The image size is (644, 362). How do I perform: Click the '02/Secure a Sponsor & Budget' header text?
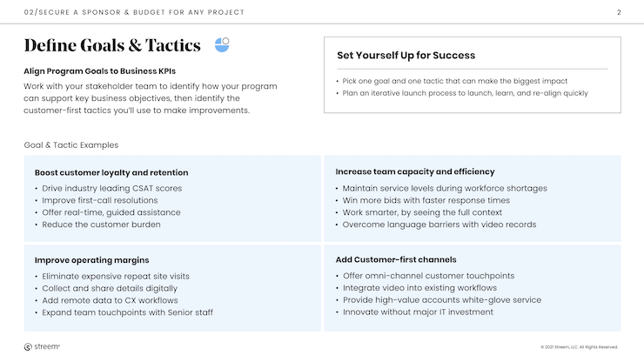click(x=134, y=12)
